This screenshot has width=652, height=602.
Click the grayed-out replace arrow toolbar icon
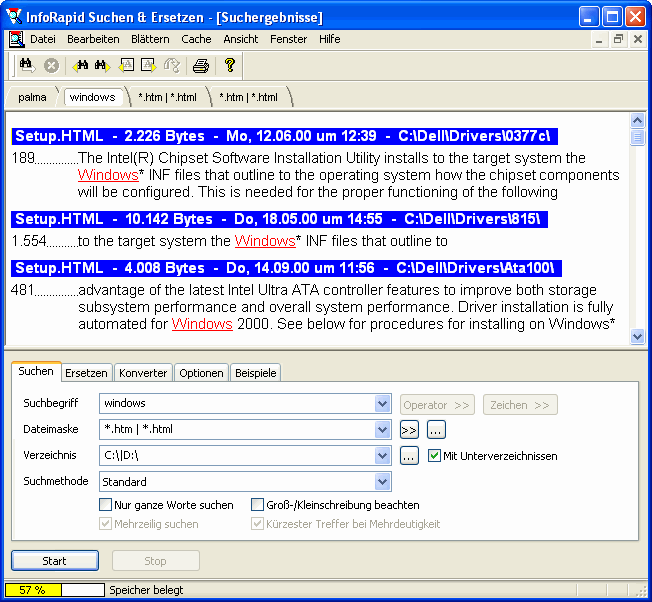pyautogui.click(x=172, y=65)
